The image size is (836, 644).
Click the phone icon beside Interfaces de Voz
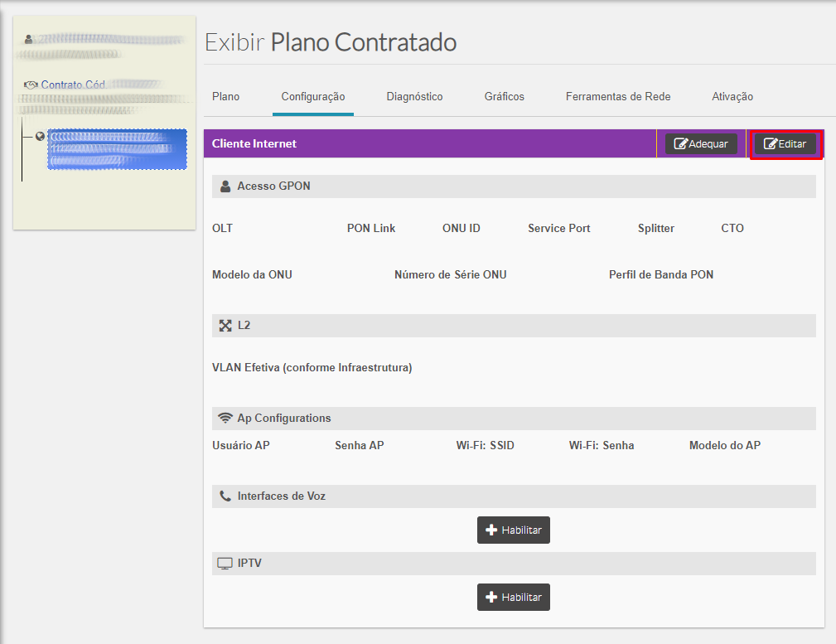coord(225,496)
